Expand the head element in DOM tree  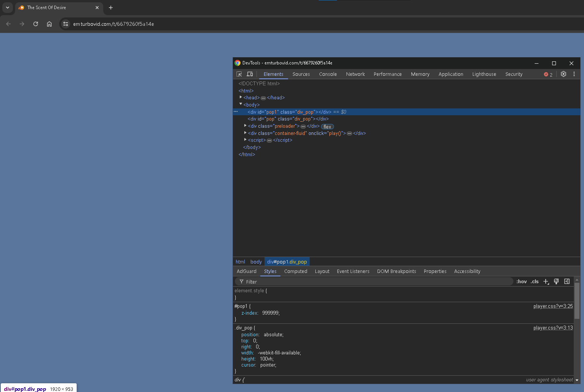point(241,97)
